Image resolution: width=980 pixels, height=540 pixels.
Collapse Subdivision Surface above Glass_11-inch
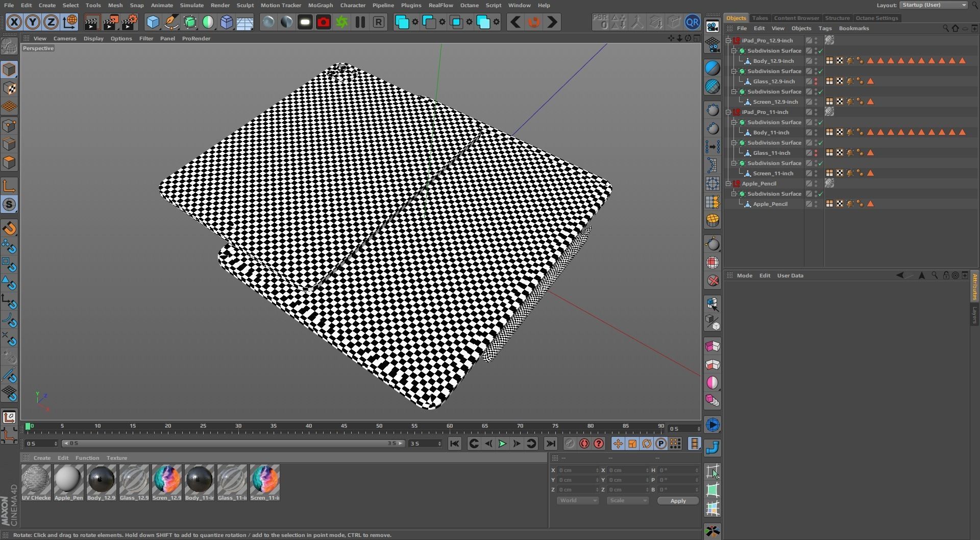[734, 143]
